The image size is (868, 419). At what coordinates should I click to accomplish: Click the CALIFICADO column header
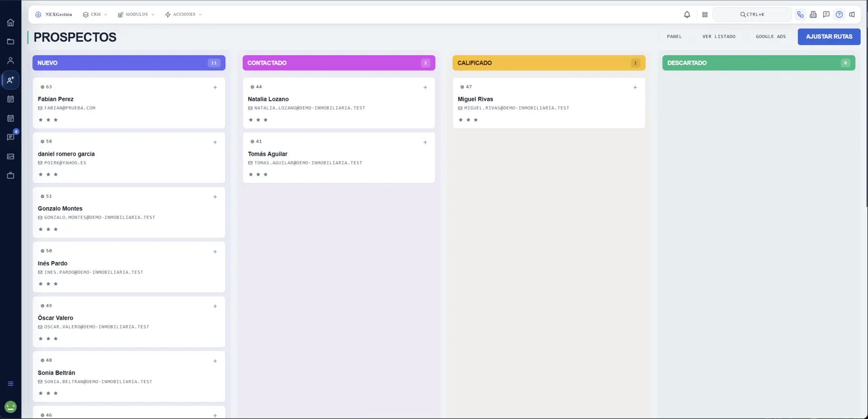[x=549, y=63]
